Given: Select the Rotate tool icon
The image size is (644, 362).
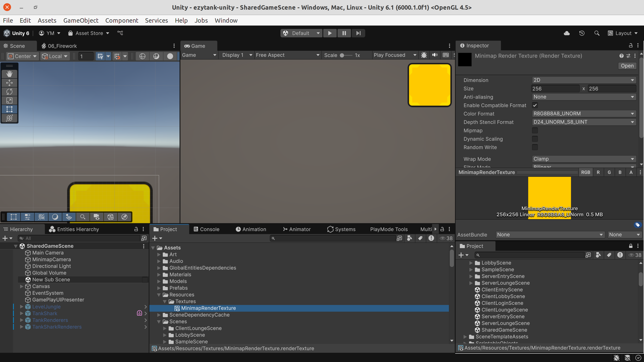Looking at the screenshot, I should pos(9,92).
